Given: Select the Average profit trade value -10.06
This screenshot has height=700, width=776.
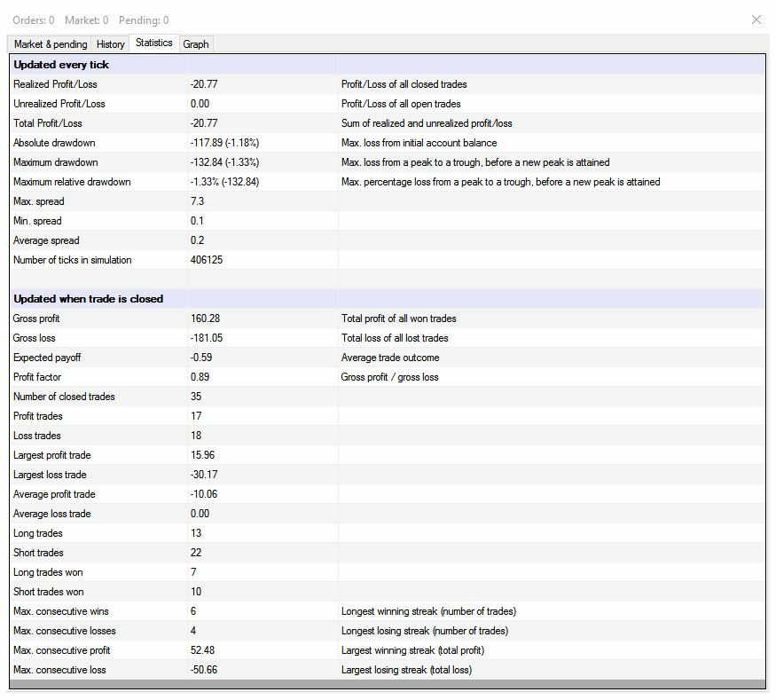Looking at the screenshot, I should [x=204, y=494].
